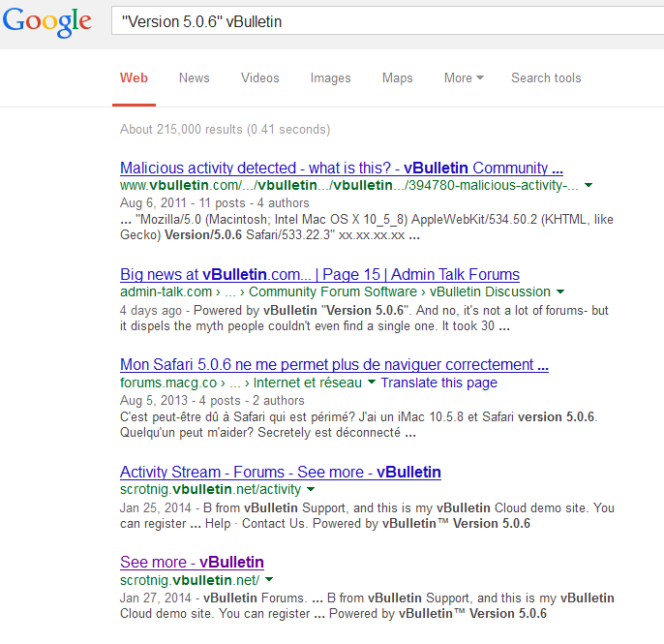664x644 pixels.
Task: Click 'Aug 6, 2011 - 11 posts' text
Action: point(214,203)
